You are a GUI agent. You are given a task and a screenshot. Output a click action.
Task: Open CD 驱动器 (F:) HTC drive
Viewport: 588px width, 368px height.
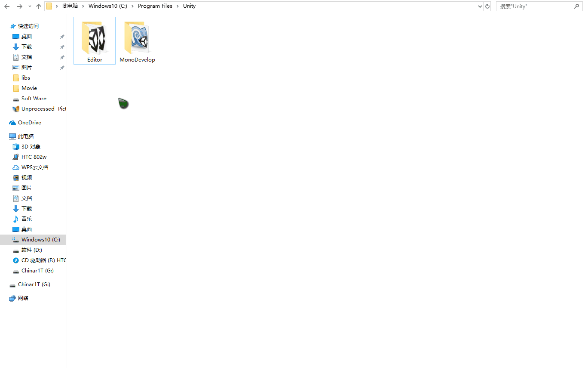pyautogui.click(x=43, y=260)
